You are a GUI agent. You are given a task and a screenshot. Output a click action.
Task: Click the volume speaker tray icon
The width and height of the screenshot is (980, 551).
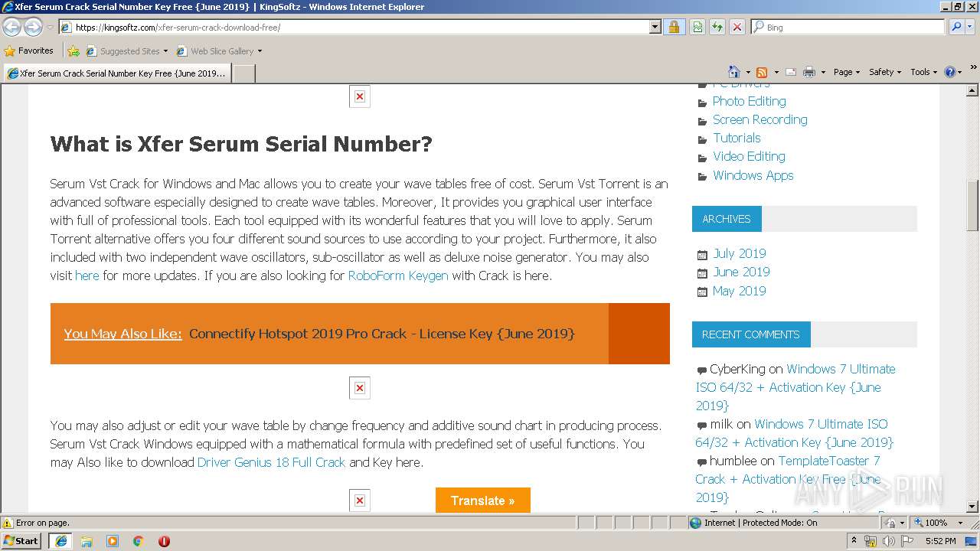(888, 541)
